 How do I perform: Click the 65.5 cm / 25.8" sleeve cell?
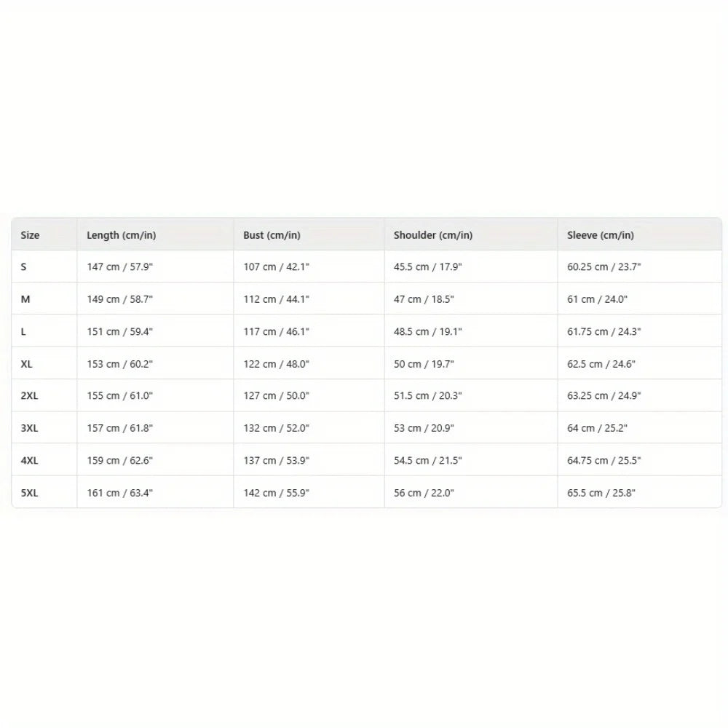pos(601,493)
